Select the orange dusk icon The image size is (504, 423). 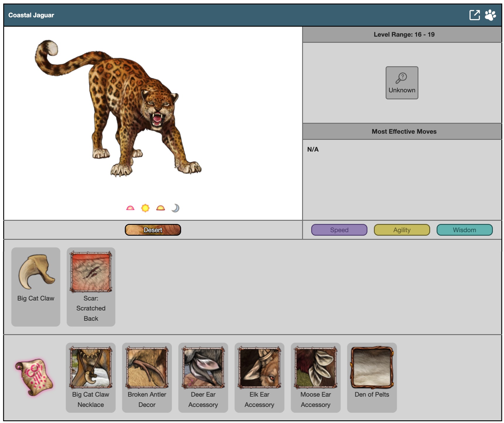click(x=161, y=208)
